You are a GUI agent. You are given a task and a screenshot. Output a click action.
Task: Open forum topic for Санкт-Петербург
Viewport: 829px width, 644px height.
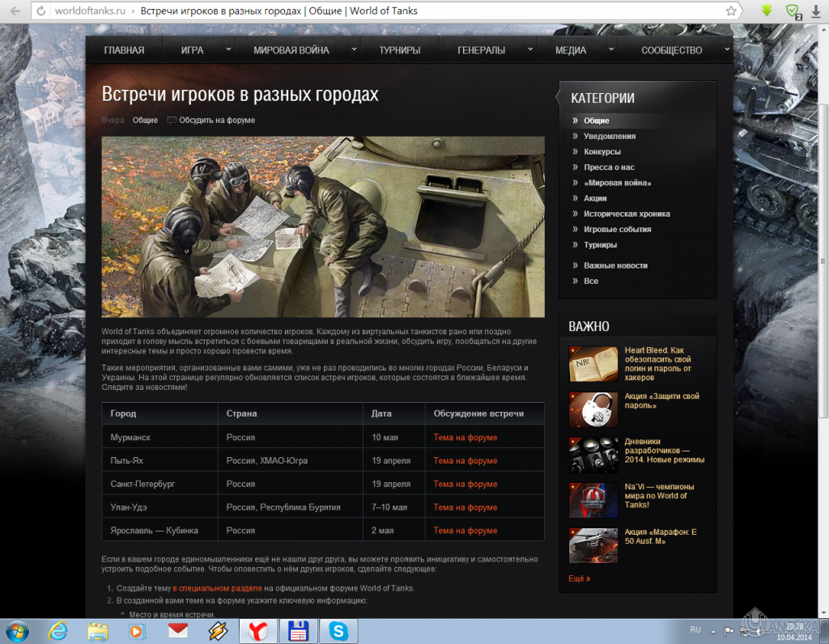tap(466, 484)
